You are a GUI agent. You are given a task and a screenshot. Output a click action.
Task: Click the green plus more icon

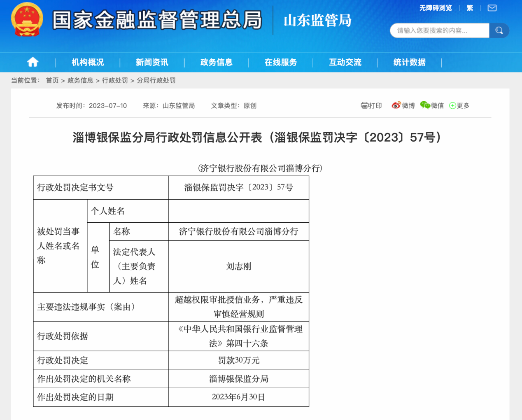pos(452,106)
